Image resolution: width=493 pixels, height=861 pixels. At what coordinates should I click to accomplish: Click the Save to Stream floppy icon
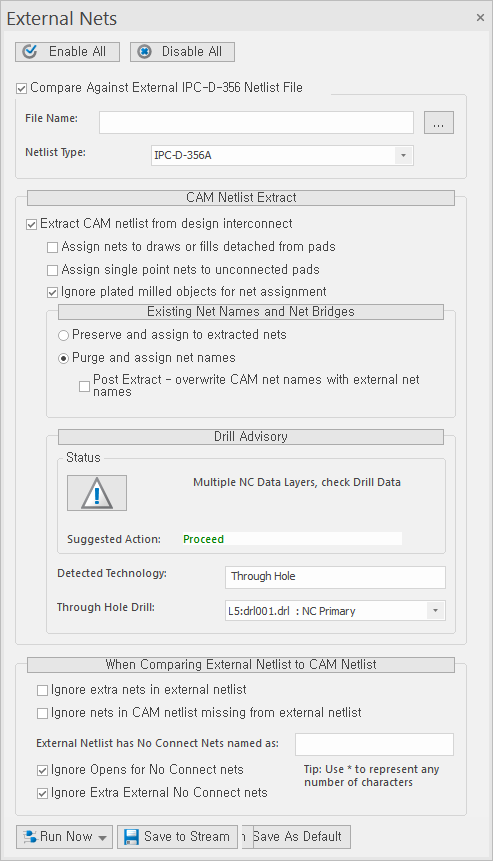coord(131,837)
